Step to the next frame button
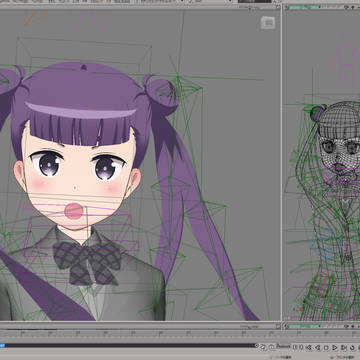 tap(344, 347)
